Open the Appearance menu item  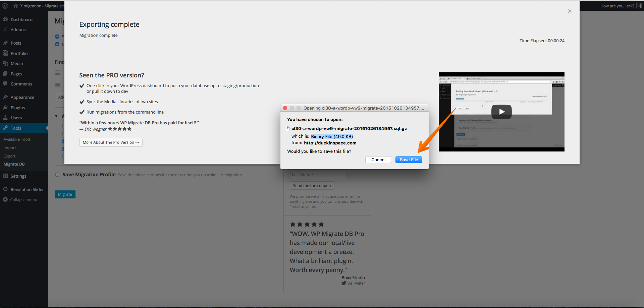pyautogui.click(x=22, y=97)
